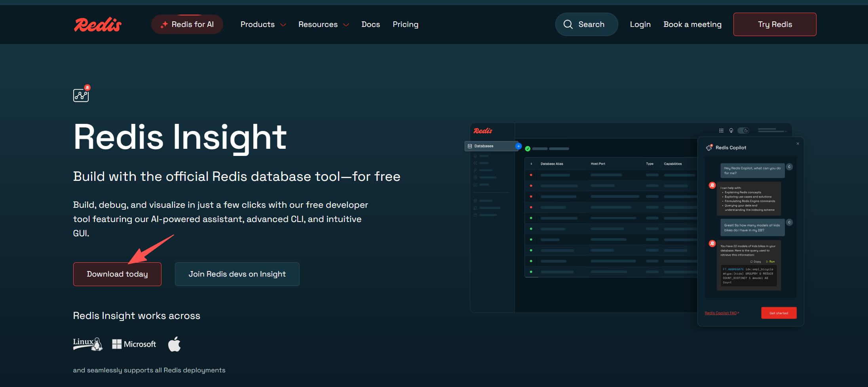Click 'Redis Insight works across' text
Viewport: 868px width, 387px height.
(x=137, y=316)
